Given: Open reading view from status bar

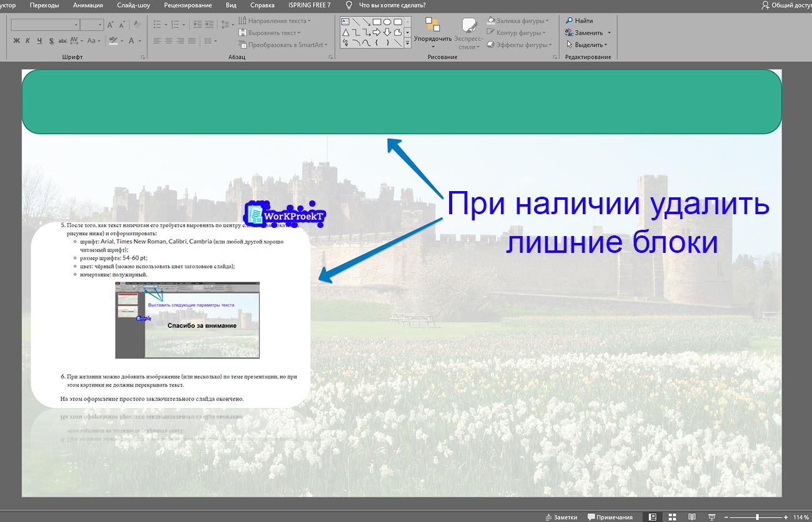Looking at the screenshot, I should 691,517.
